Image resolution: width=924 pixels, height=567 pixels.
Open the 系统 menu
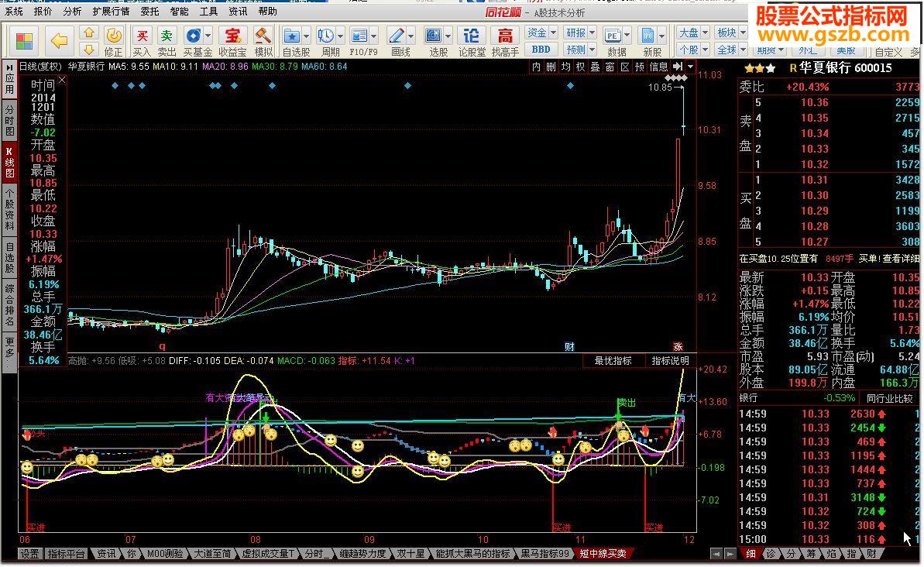click(x=14, y=11)
